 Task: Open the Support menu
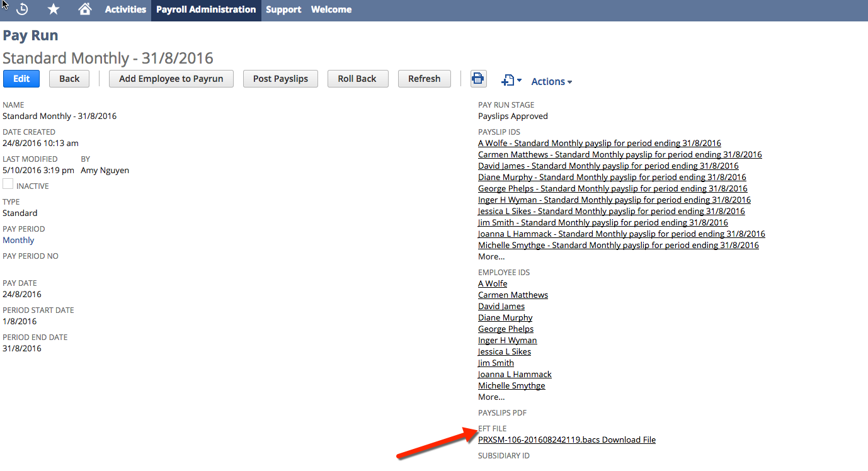tap(283, 9)
